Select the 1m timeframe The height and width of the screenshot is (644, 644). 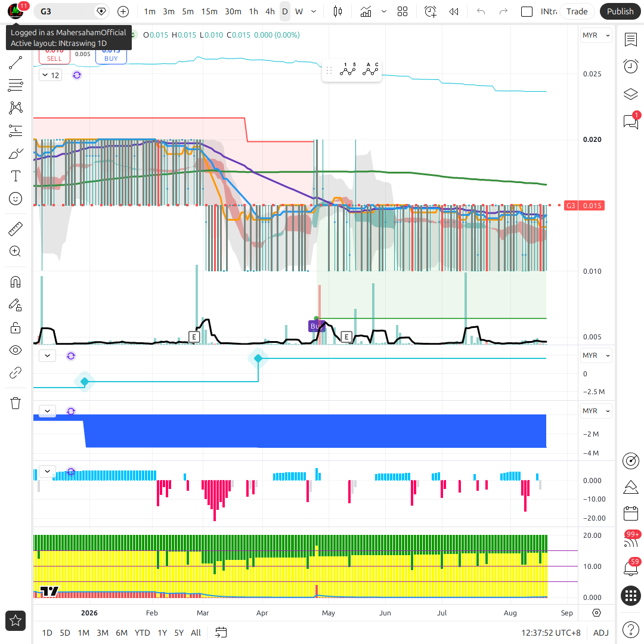[150, 11]
